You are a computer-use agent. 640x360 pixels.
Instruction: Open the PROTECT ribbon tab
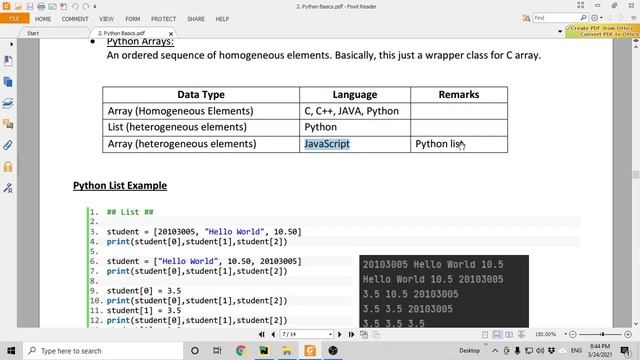pyautogui.click(x=164, y=19)
